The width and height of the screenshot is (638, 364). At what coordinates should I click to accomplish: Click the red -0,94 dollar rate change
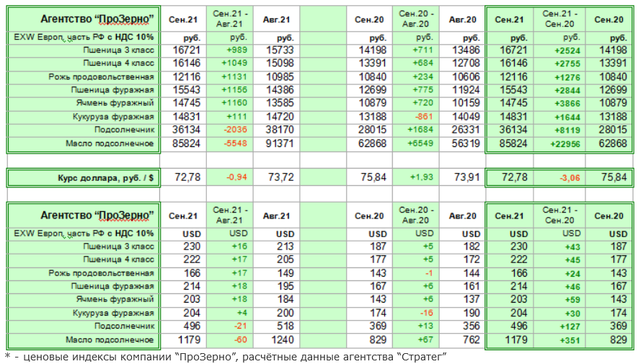tap(236, 177)
